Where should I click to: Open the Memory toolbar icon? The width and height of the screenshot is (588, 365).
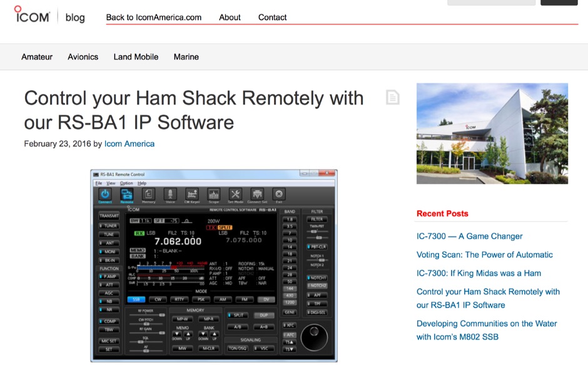(148, 195)
